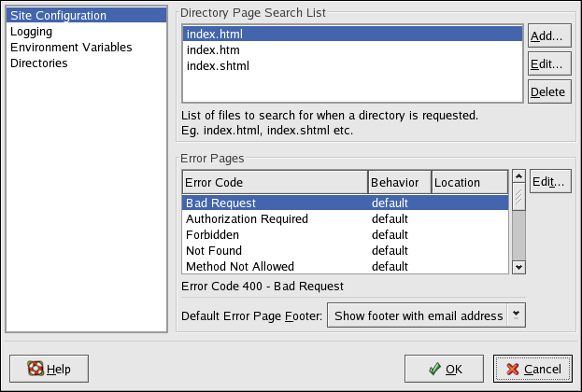This screenshot has width=582, height=392.
Task: Select Site Configuration in sidebar
Action: 57,16
